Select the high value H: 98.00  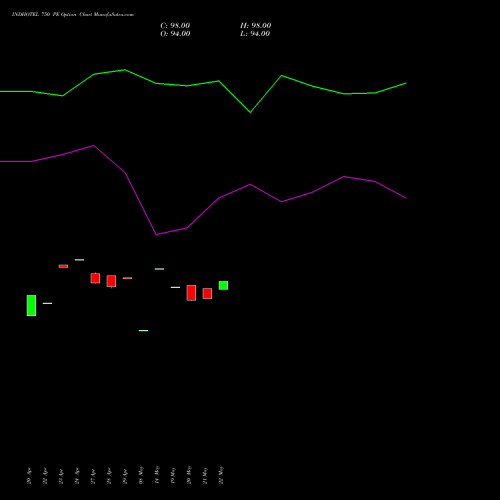pos(256,26)
